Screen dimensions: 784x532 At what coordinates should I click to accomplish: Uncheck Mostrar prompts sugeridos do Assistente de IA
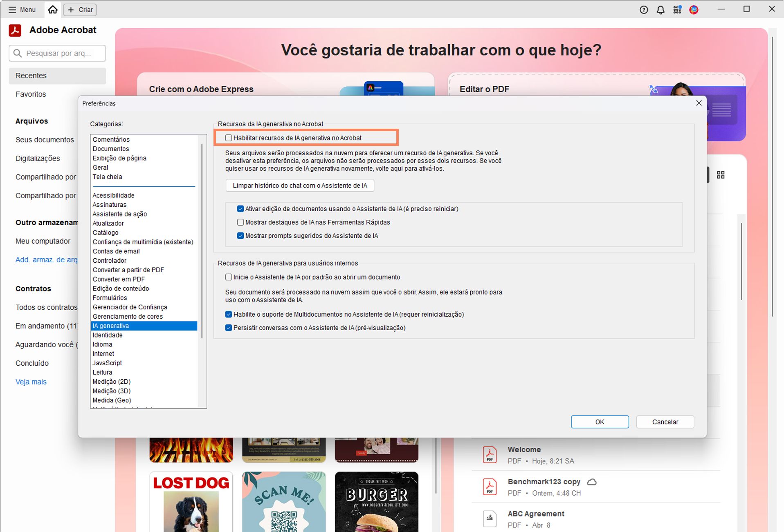[240, 236]
